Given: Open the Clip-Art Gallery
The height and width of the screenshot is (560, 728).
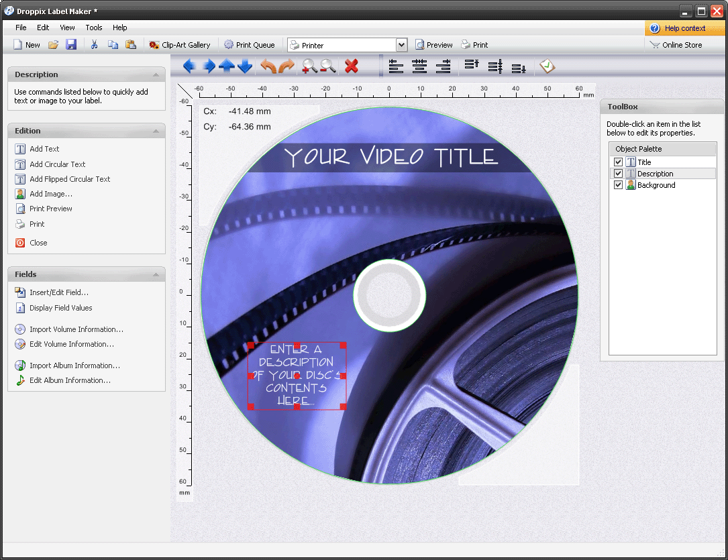Looking at the screenshot, I should tap(180, 45).
